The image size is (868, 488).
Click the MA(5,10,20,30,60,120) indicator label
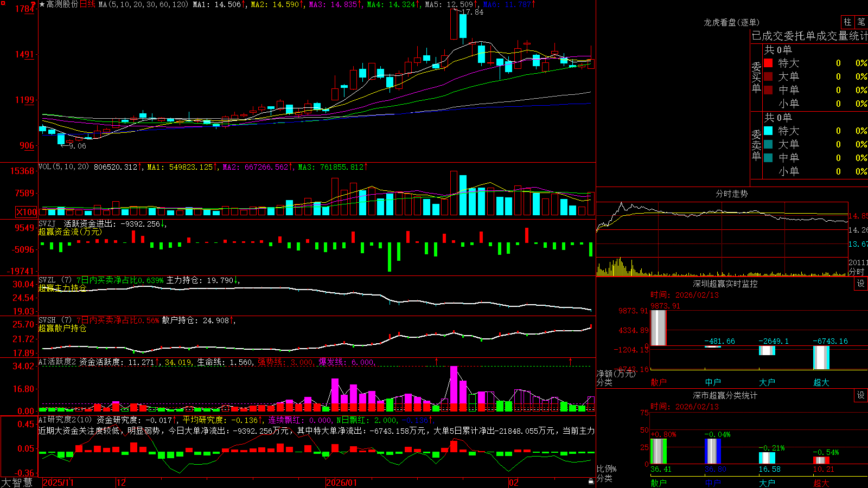143,4
